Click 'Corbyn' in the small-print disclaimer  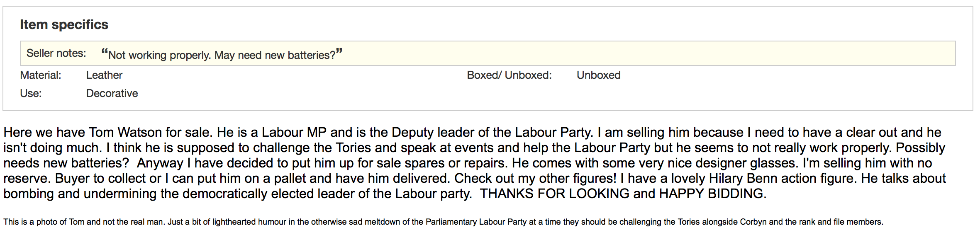(753, 222)
